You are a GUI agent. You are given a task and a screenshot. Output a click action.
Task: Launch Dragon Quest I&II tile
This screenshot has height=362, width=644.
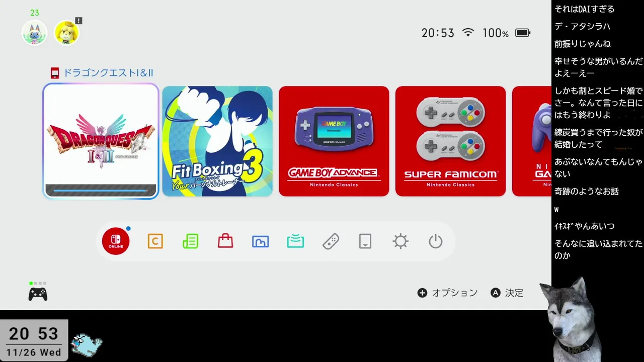[101, 141]
